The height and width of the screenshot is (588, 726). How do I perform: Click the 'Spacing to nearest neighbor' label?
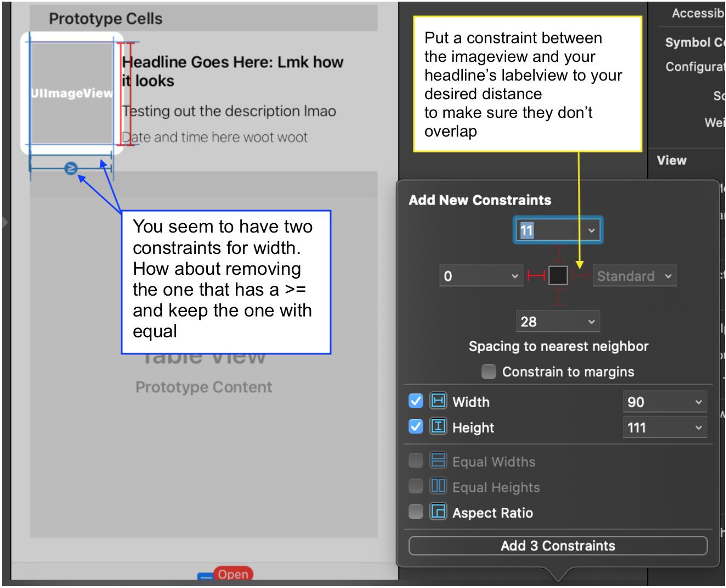pos(558,346)
